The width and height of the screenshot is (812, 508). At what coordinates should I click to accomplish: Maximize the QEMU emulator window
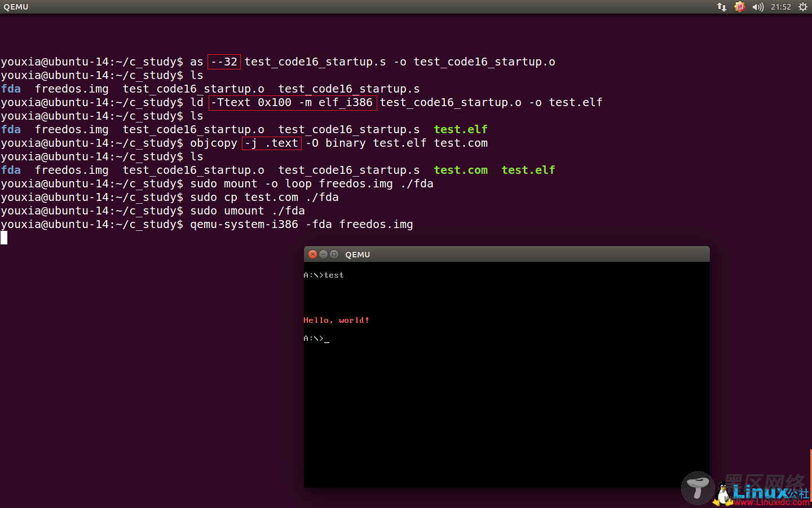point(334,255)
